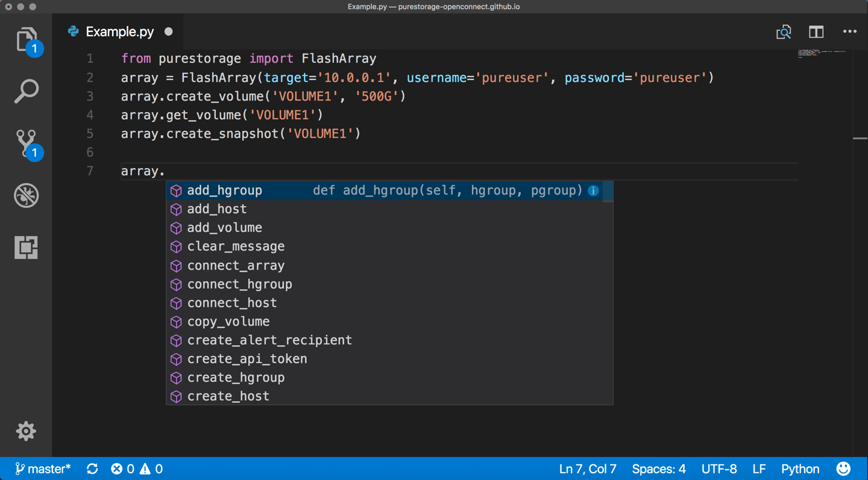This screenshot has height=480, width=868.
Task: Toggle documentation with the info icon on add_hgroup
Action: [x=593, y=190]
